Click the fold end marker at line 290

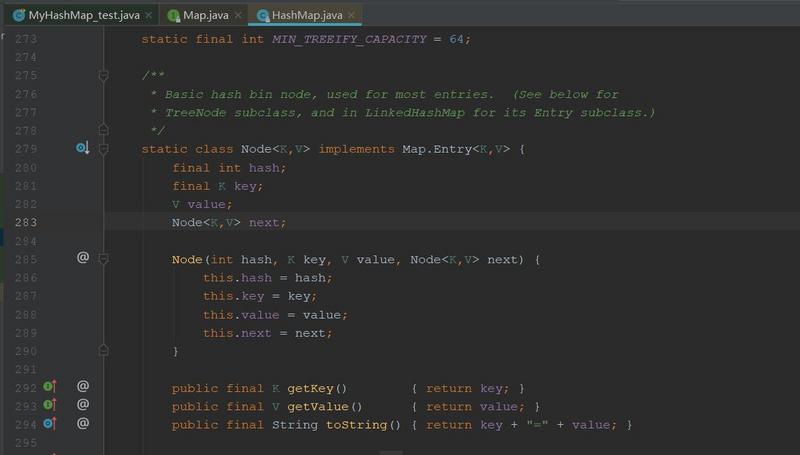point(103,350)
